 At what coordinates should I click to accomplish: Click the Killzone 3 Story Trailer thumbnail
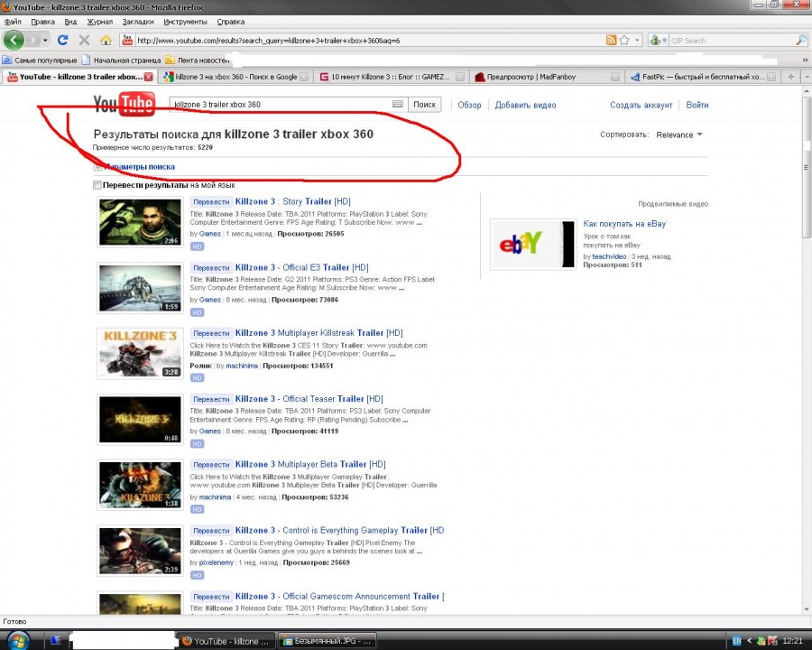coord(140,221)
